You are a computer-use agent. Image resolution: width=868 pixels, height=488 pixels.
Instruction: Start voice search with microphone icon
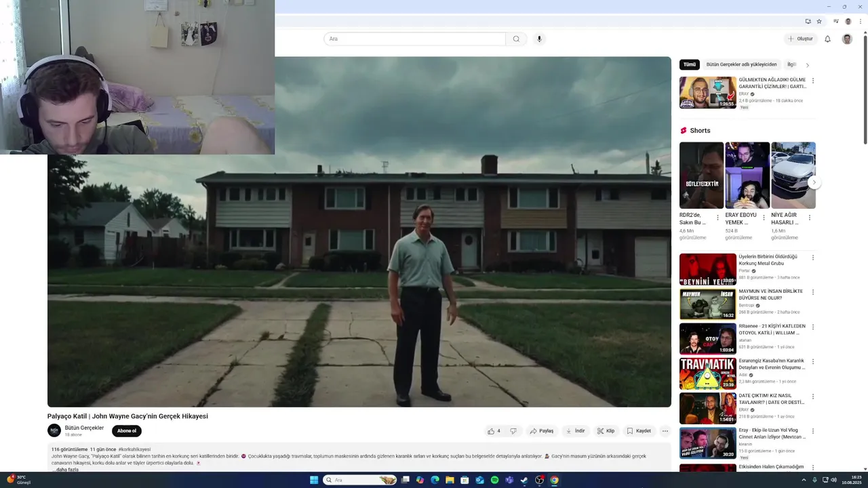(x=539, y=39)
